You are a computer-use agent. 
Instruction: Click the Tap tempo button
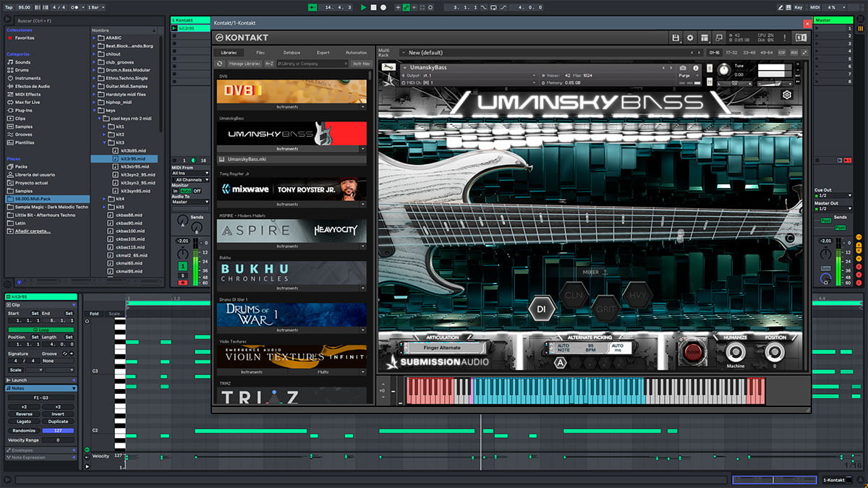click(9, 7)
